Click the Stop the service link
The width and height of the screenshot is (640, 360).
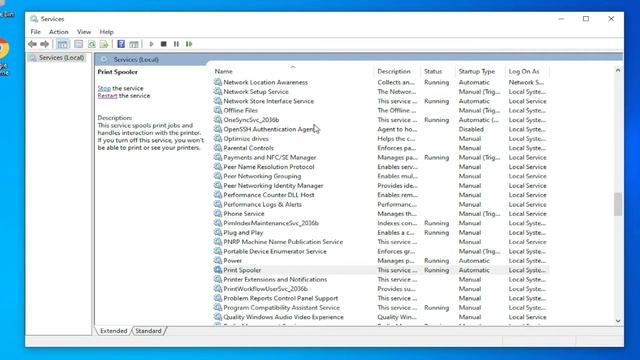click(104, 88)
